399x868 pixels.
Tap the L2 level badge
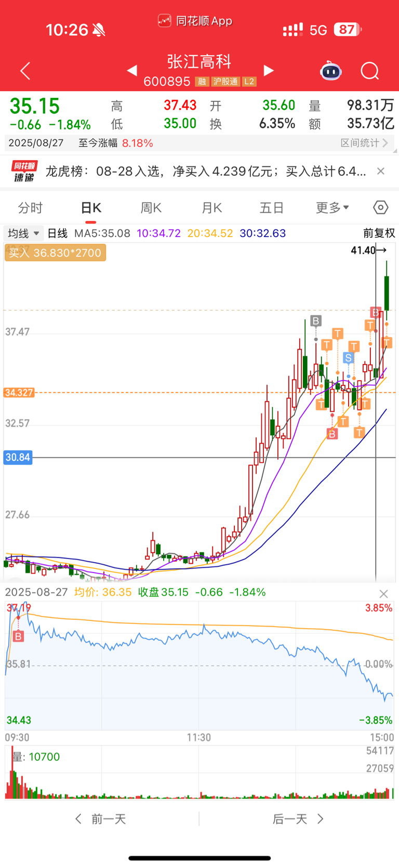click(249, 82)
